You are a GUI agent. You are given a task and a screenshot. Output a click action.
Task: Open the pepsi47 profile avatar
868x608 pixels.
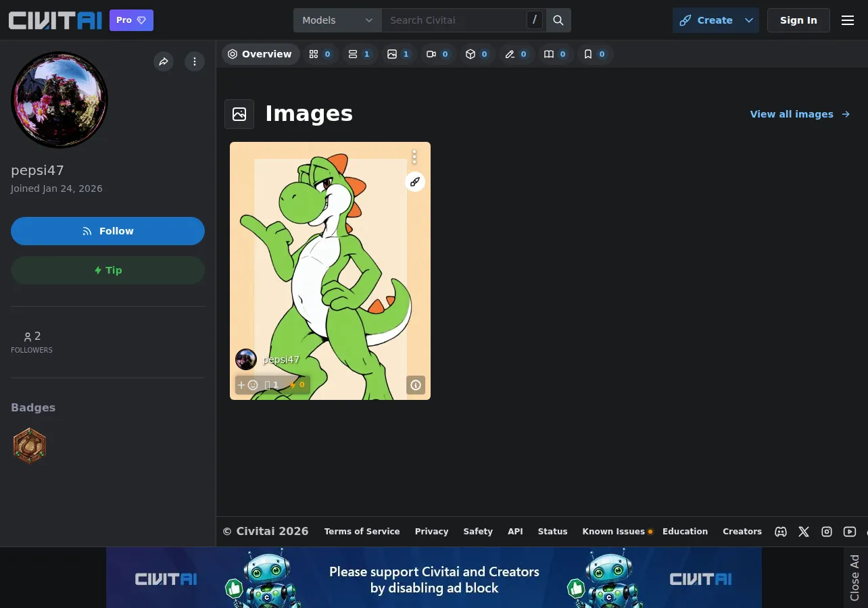pyautogui.click(x=59, y=100)
